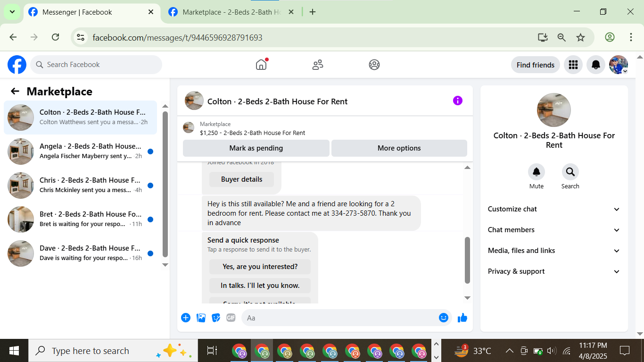Click the browser address bar URL
Screen dimensions: 644x362
(177, 37)
